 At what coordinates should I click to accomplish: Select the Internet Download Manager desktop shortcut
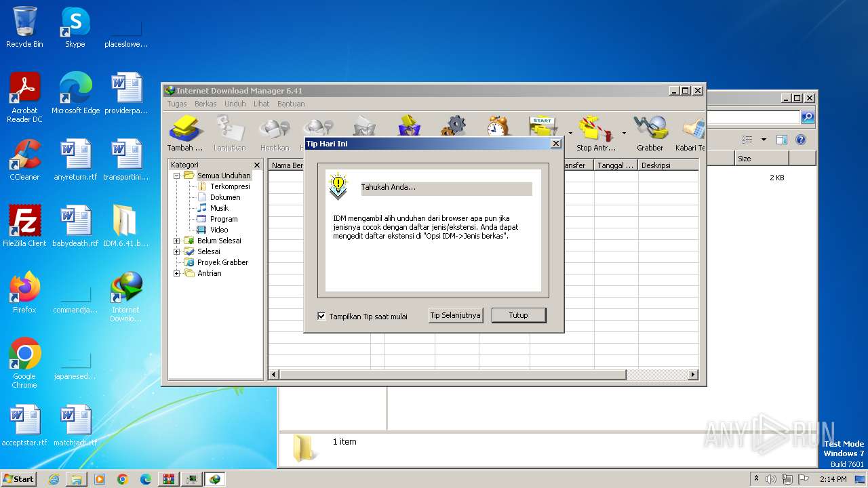[125, 297]
